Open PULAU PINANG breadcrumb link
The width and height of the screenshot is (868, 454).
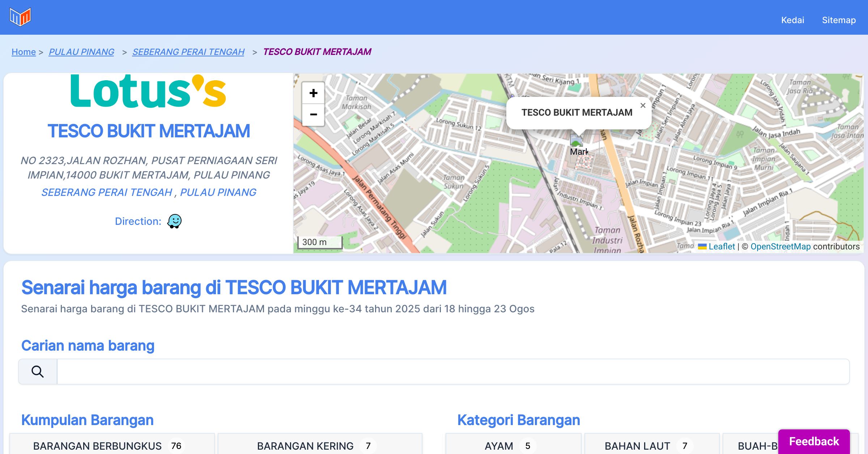point(81,52)
